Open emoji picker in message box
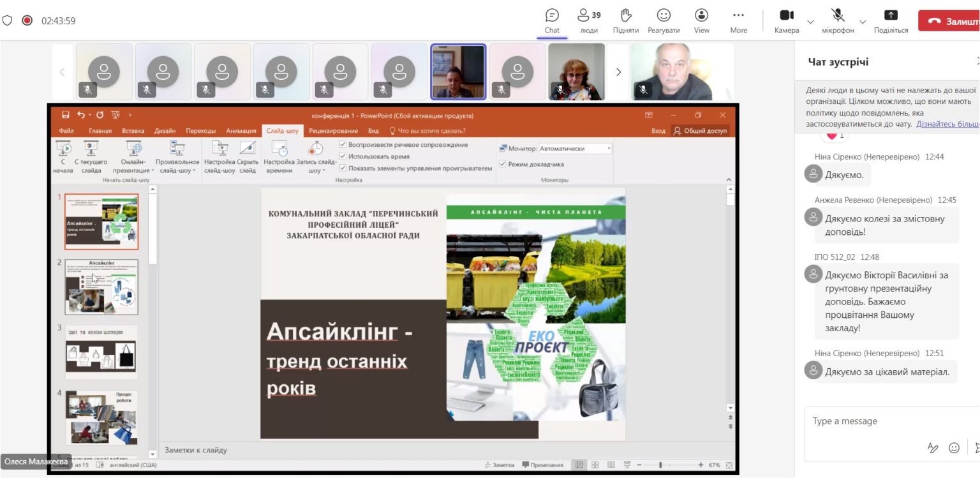This screenshot has height=478, width=980. click(x=954, y=448)
